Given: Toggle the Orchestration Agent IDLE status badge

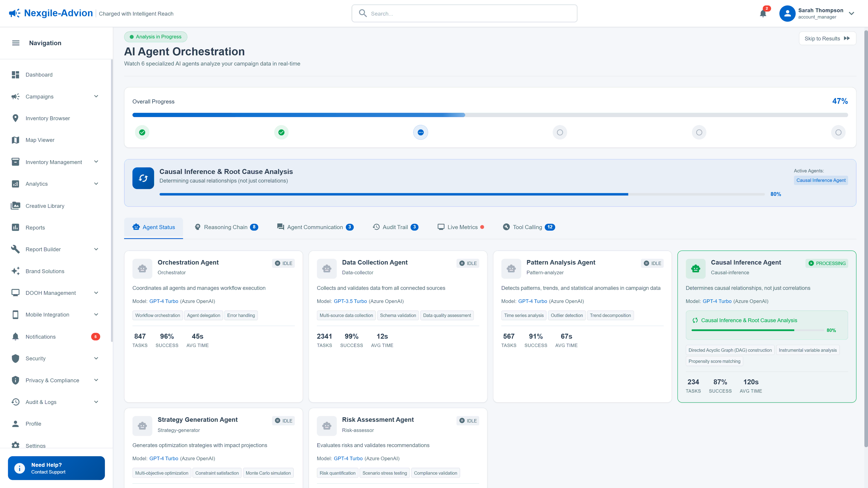Looking at the screenshot, I should pos(283,263).
